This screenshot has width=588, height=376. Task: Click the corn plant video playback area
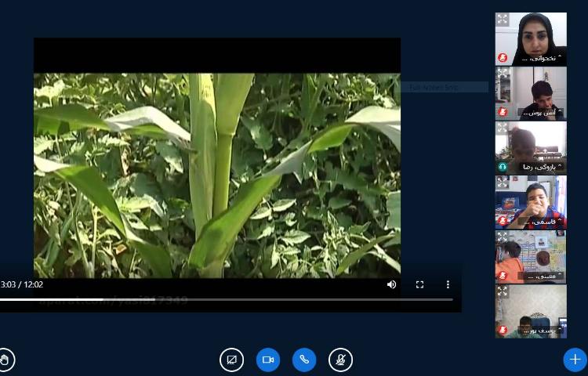tap(217, 175)
